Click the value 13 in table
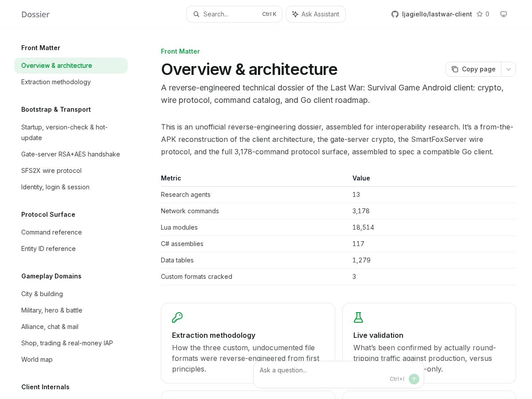This screenshot has height=399, width=532. [356, 195]
